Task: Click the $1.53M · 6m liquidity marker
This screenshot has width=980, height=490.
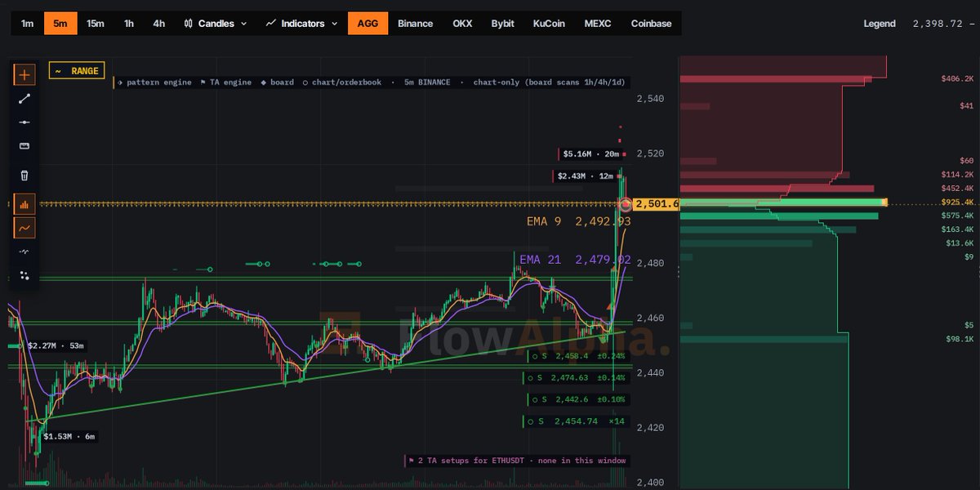Action: (x=69, y=437)
